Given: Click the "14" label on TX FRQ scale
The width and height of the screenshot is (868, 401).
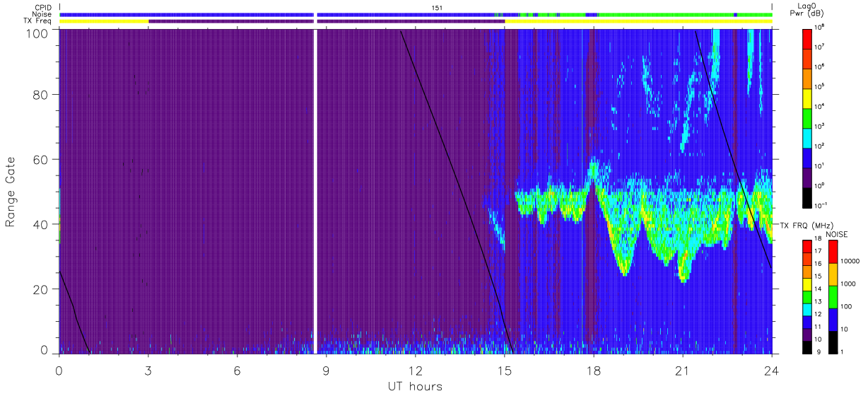Looking at the screenshot, I should 817,290.
